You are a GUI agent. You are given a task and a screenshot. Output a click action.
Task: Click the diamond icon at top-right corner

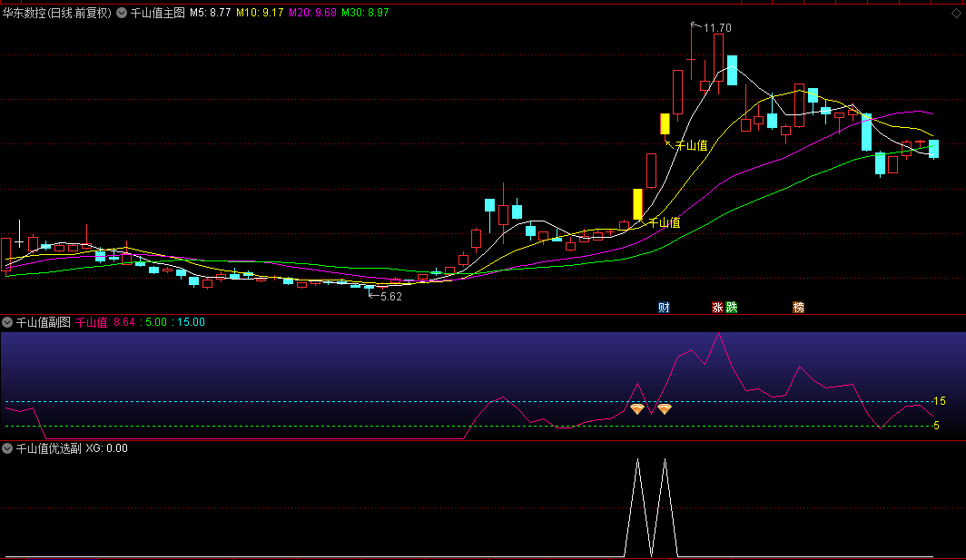tap(956, 13)
